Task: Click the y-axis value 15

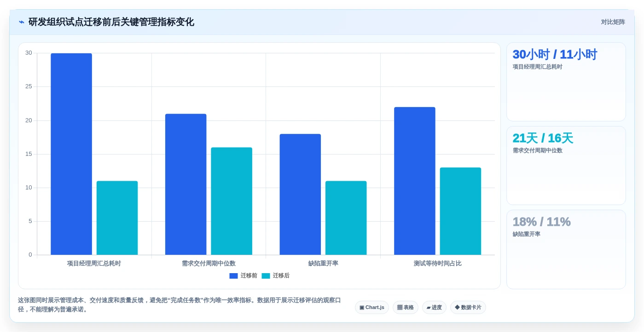Action: (x=29, y=154)
